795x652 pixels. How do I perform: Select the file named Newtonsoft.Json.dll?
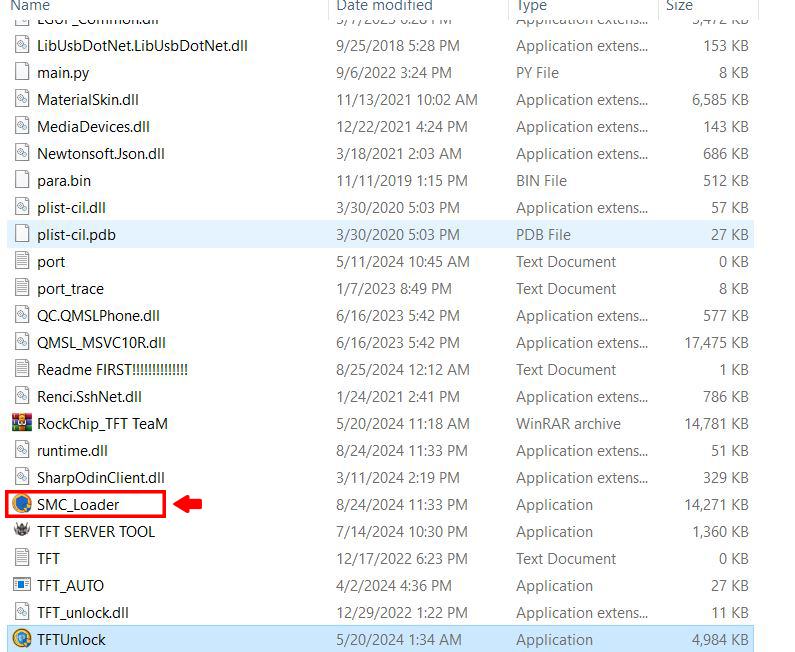101,154
